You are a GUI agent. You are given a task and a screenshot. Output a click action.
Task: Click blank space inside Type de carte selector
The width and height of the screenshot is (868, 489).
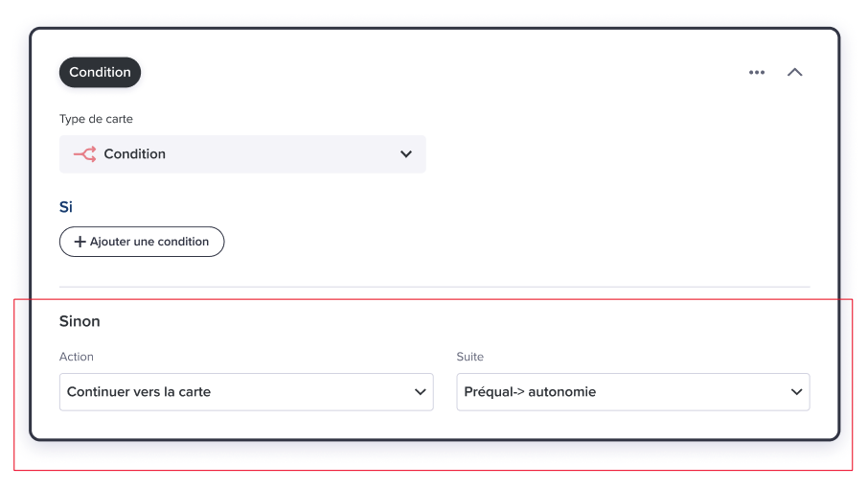tap(283, 154)
